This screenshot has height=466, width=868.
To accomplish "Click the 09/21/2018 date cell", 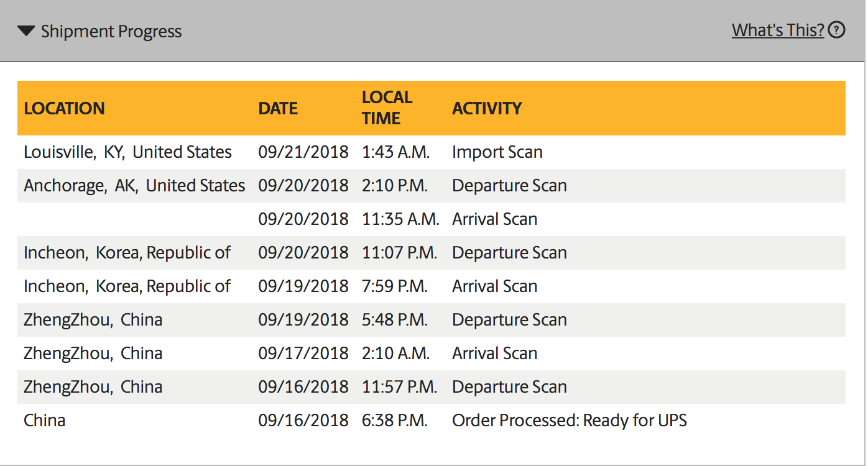I will [303, 152].
